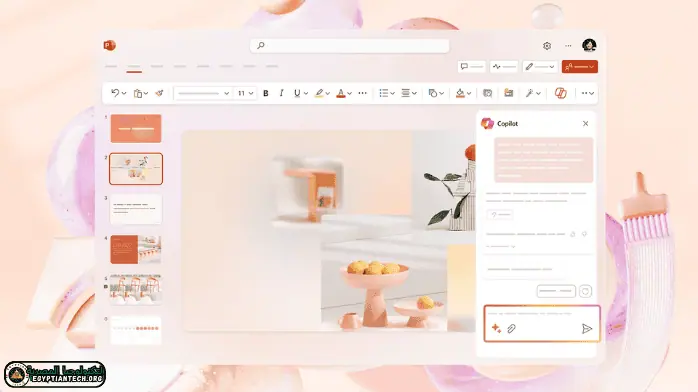Click the orange Share button
This screenshot has width=698, height=392.
pyautogui.click(x=580, y=67)
